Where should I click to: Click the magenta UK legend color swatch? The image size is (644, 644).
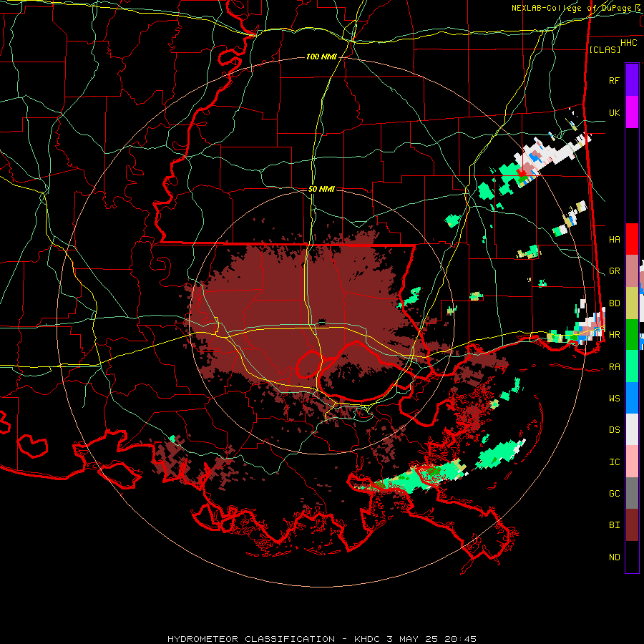click(632, 112)
